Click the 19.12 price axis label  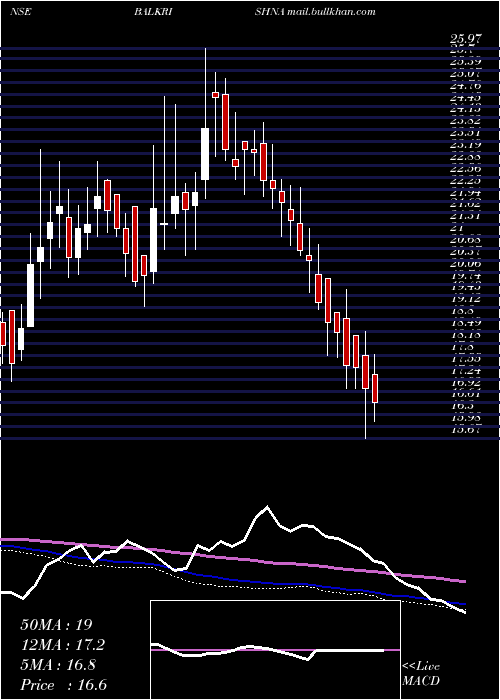tap(466, 299)
